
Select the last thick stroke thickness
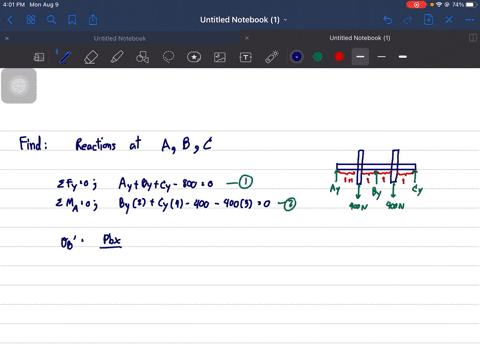[x=403, y=57]
